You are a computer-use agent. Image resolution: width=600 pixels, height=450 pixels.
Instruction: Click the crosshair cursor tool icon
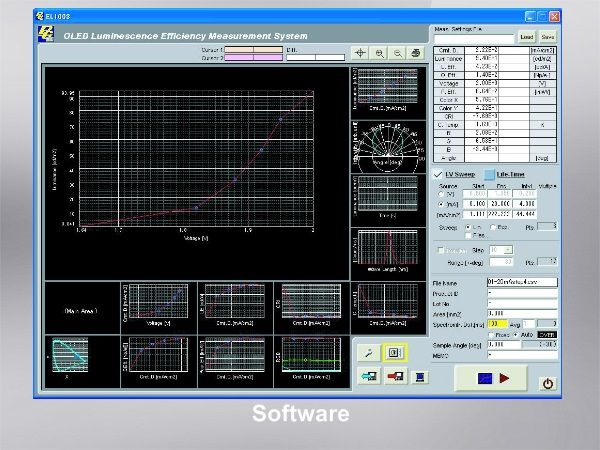362,53
